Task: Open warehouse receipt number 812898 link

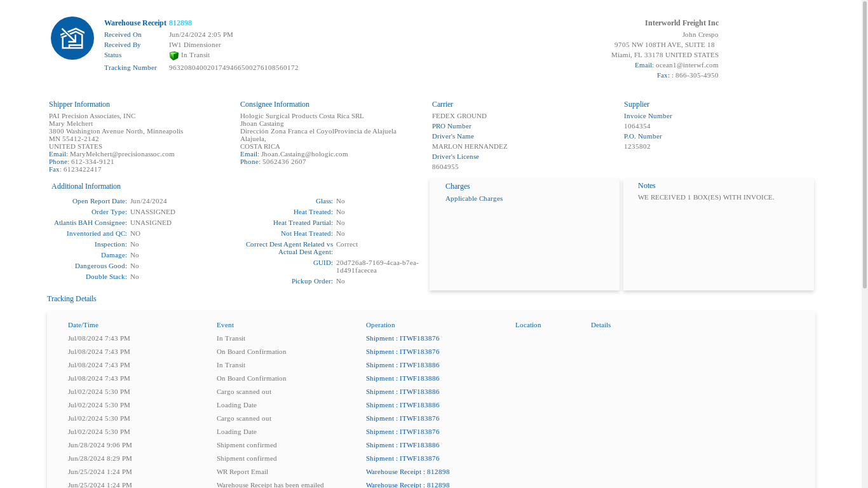Action: click(180, 23)
